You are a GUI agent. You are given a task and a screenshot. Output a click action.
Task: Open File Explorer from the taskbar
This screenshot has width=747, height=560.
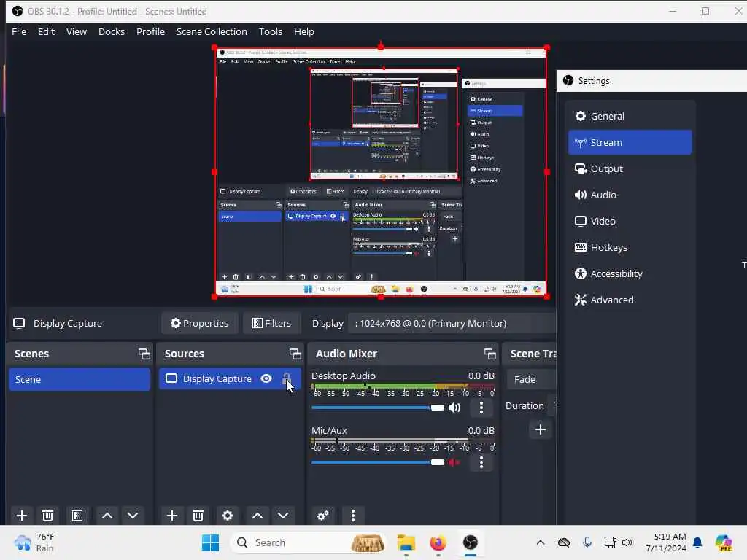pos(406,542)
